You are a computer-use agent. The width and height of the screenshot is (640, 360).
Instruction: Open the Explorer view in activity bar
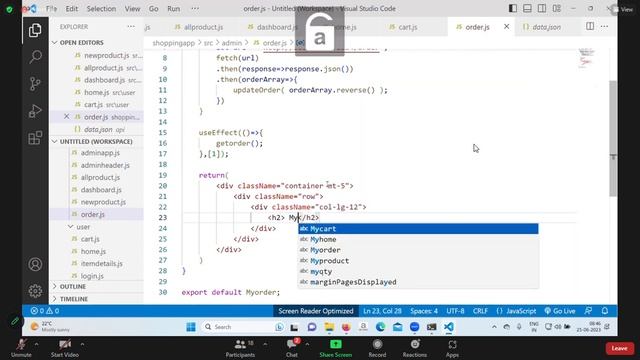[35, 31]
